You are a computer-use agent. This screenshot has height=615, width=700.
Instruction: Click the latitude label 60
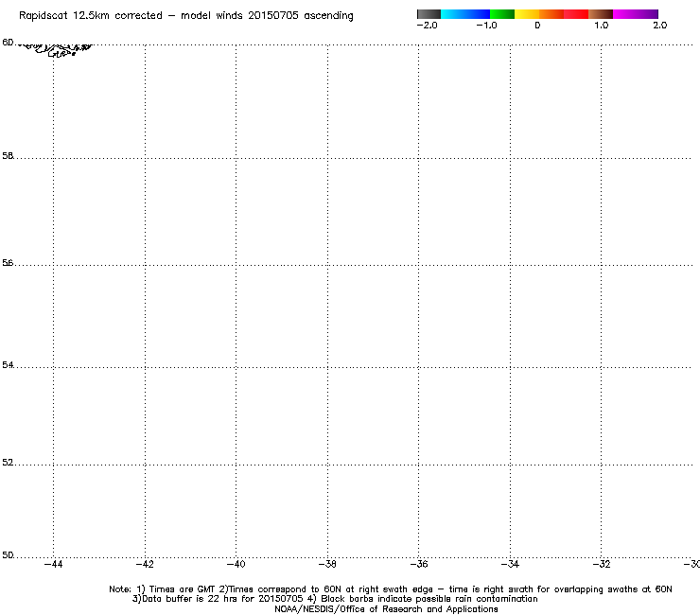tap(8, 43)
